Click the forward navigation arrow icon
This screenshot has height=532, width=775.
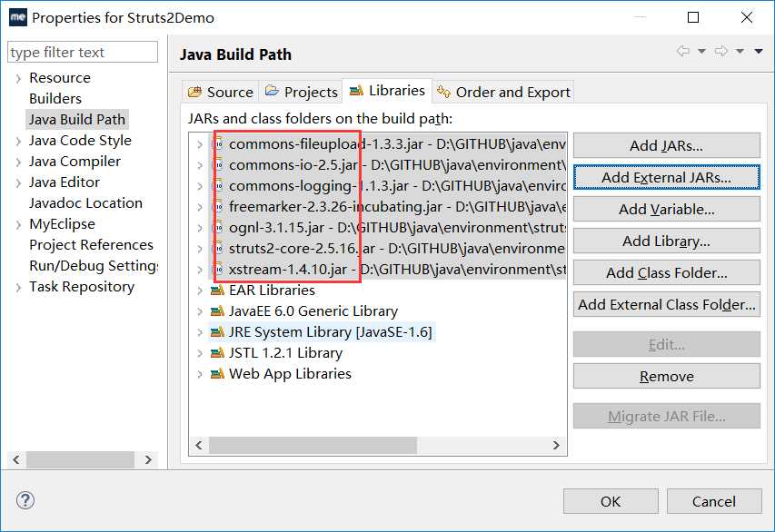point(721,51)
